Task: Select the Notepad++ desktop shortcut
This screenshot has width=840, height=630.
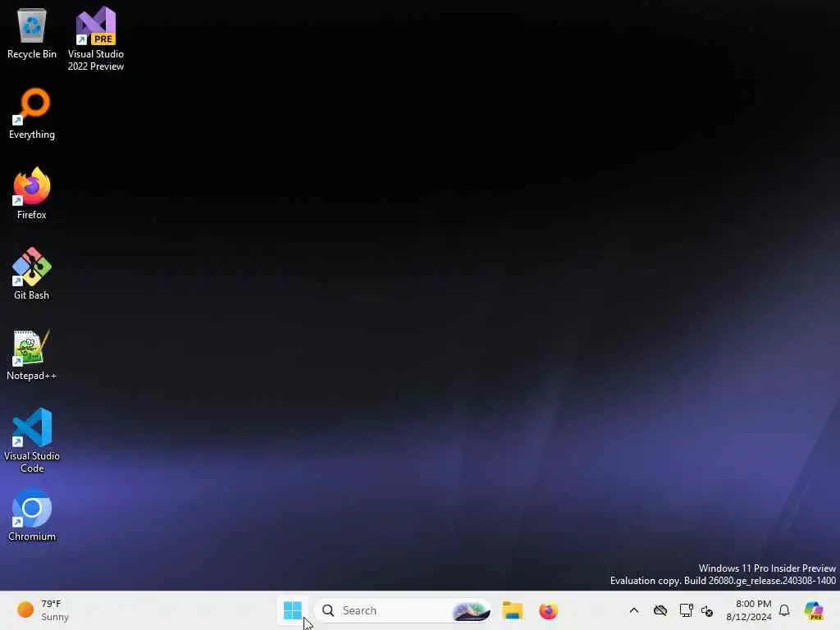Action: coord(32,354)
